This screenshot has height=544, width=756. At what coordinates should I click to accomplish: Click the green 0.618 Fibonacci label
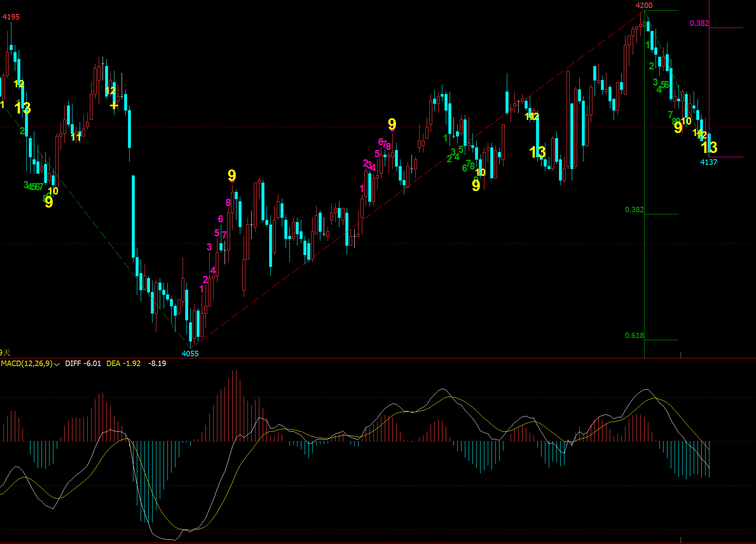point(634,336)
